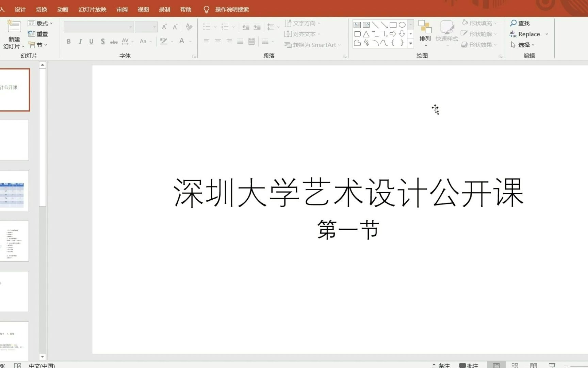This screenshot has height=368, width=588.
Task: Select the down arrow shape icon
Action: tap(402, 34)
